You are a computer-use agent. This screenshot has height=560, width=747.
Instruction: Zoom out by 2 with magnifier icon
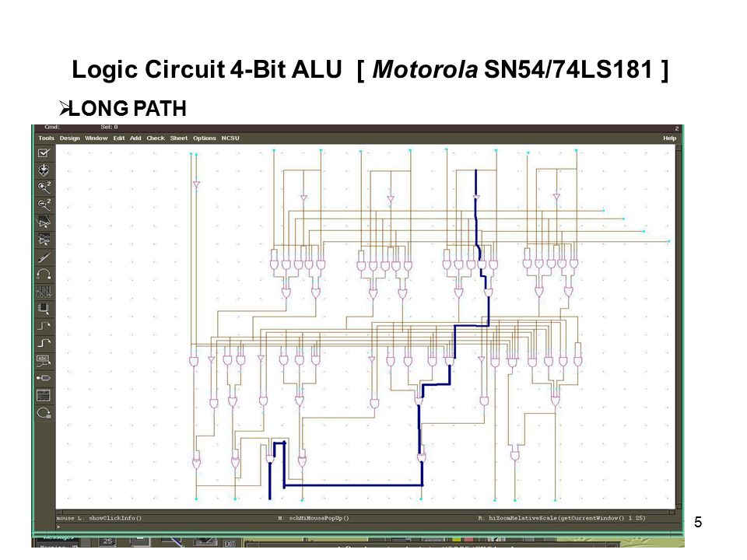pos(44,205)
